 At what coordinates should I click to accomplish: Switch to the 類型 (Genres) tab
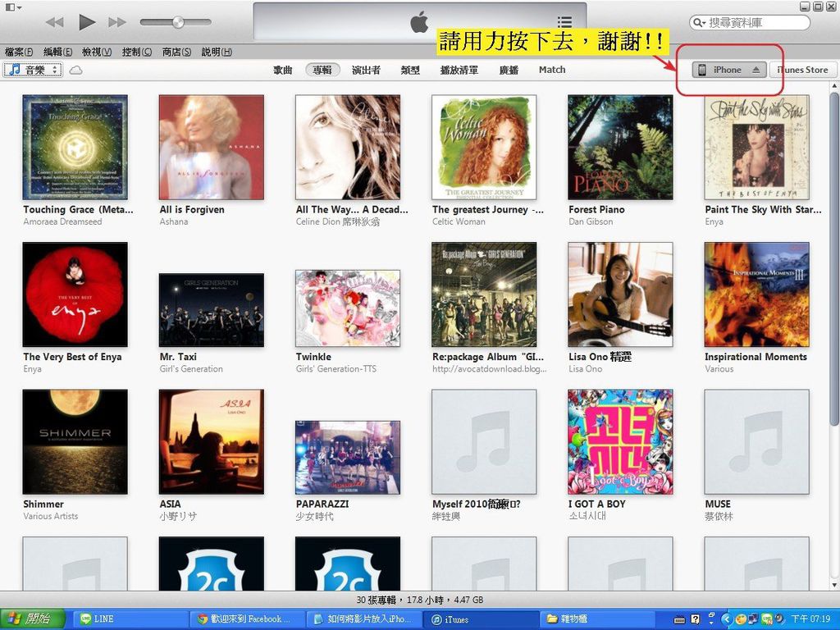(410, 70)
